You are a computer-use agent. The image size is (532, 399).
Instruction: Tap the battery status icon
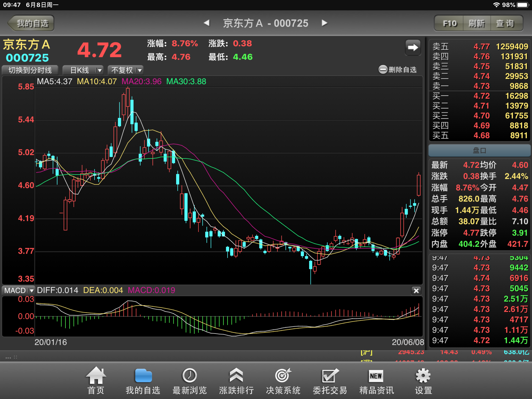point(523,5)
